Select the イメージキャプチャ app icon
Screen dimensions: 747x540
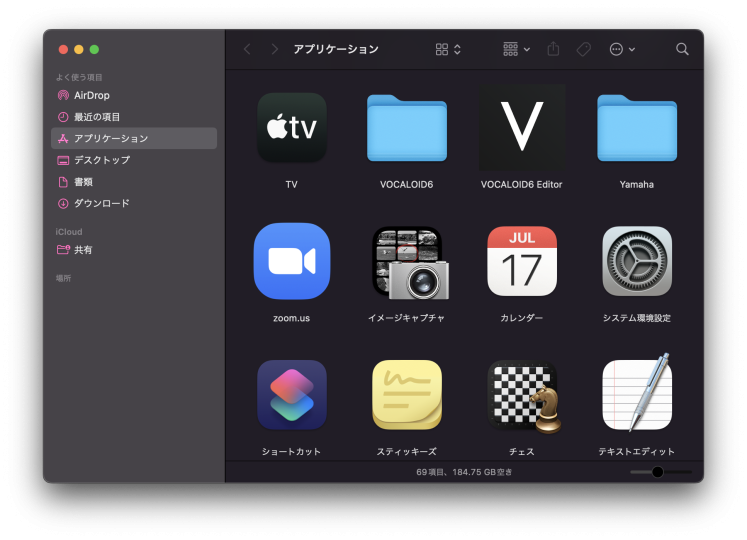[410, 263]
